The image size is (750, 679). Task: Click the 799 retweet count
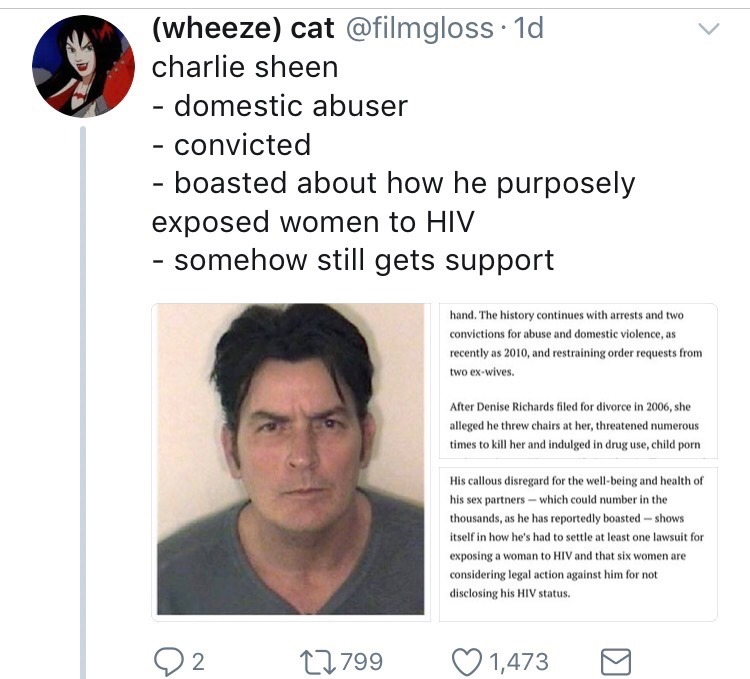(362, 662)
